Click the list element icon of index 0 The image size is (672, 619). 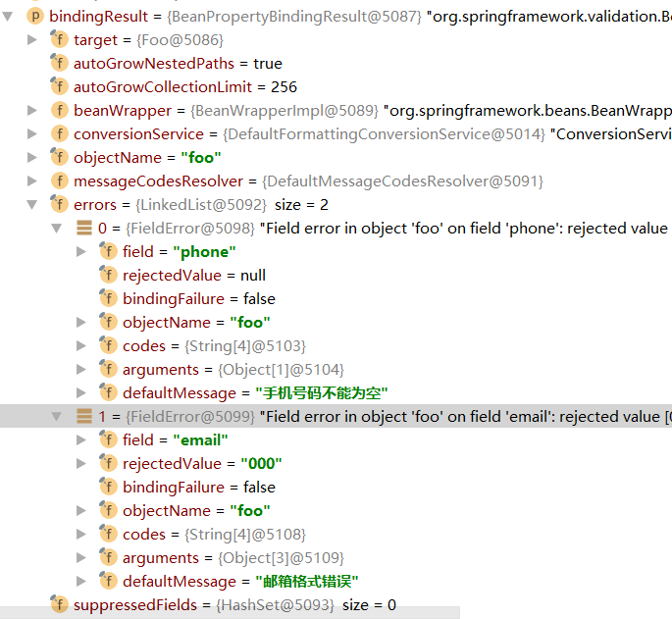click(84, 228)
